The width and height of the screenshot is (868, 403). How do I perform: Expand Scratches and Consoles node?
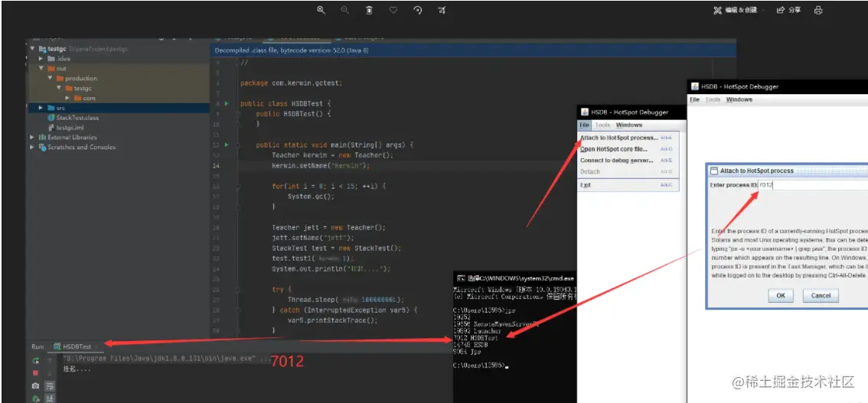(x=33, y=147)
